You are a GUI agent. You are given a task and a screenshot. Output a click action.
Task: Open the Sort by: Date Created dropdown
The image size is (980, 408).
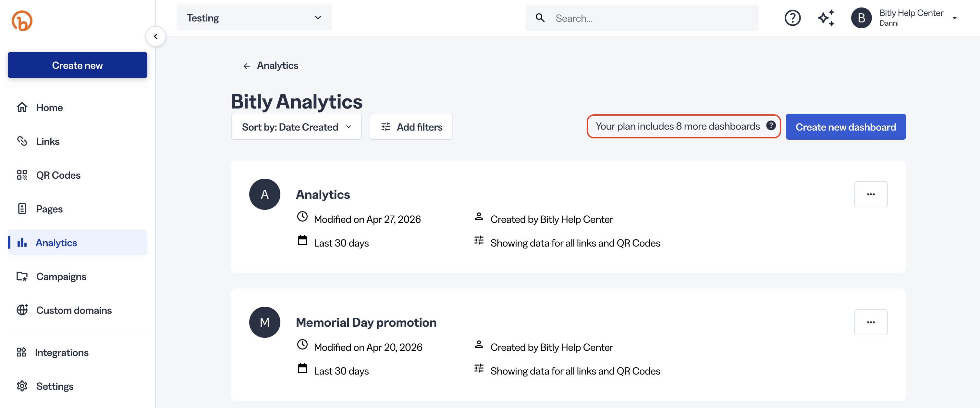296,127
